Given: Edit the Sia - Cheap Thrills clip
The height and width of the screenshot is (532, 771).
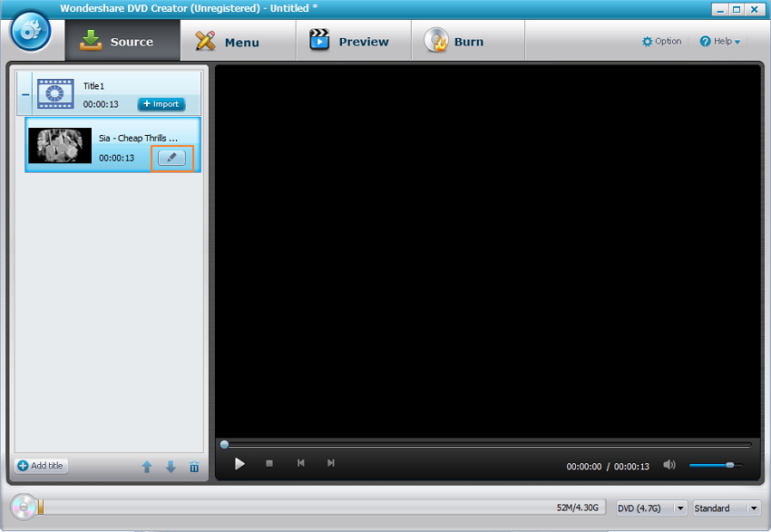Looking at the screenshot, I should (x=171, y=158).
